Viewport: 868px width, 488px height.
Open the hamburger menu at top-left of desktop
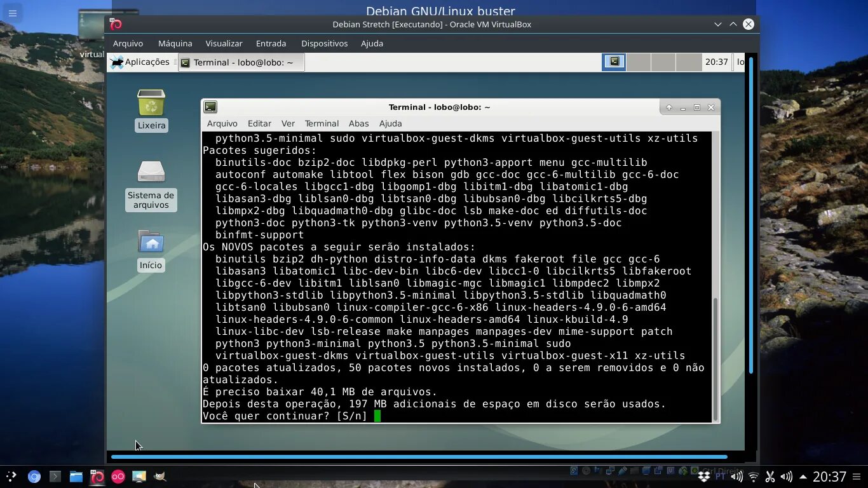(x=12, y=13)
